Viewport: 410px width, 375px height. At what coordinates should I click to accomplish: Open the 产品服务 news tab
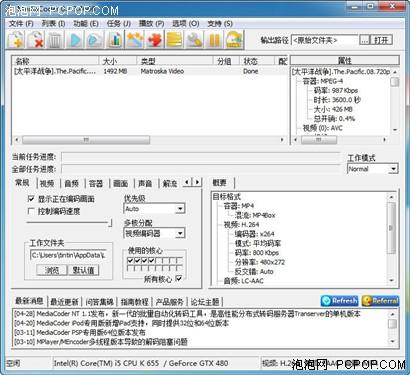[x=169, y=302]
